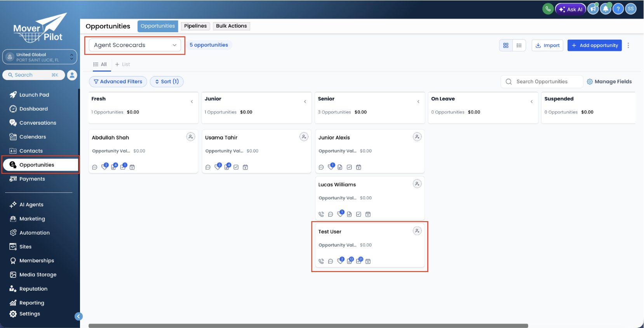Viewport: 644px width, 328px height.
Task: Expand the United Global account switcher
Action: tap(40, 57)
